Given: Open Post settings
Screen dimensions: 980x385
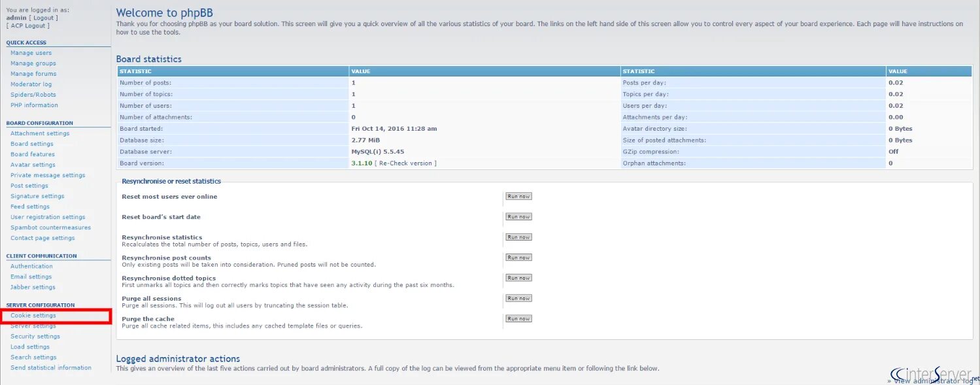Looking at the screenshot, I should [29, 186].
